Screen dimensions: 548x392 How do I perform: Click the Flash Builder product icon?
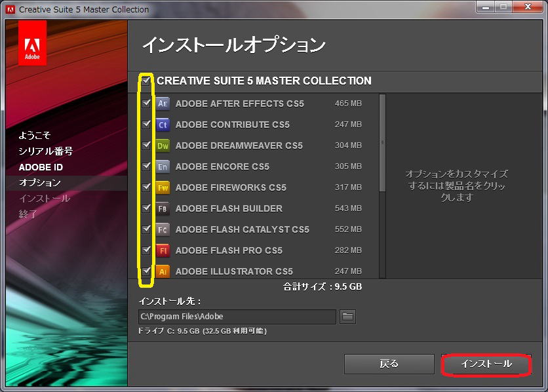click(x=163, y=208)
